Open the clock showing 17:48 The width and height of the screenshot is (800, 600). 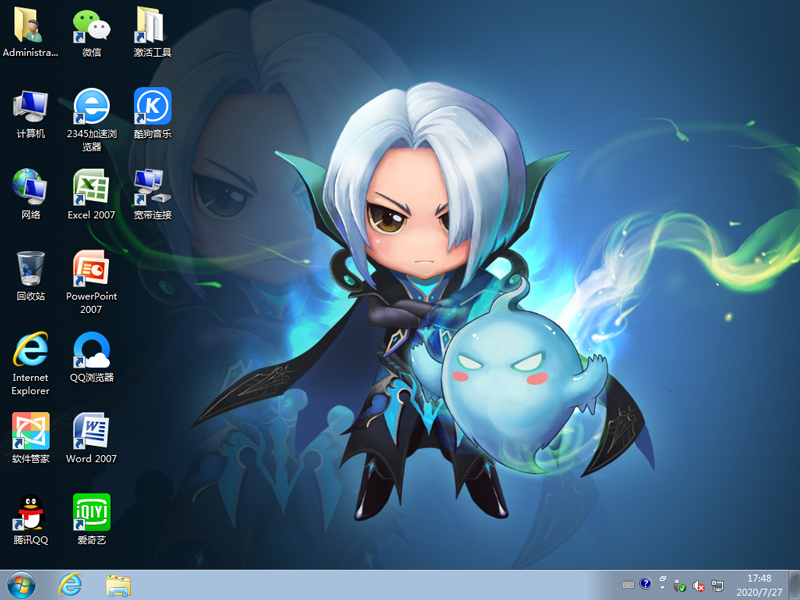point(759,585)
